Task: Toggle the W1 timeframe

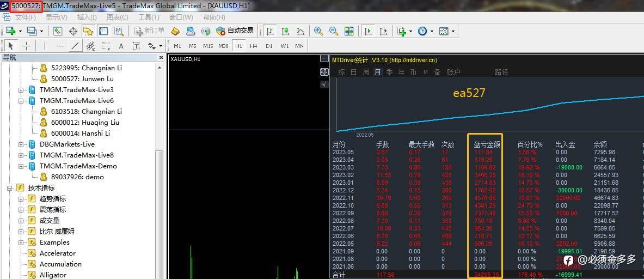Action: coord(285,46)
